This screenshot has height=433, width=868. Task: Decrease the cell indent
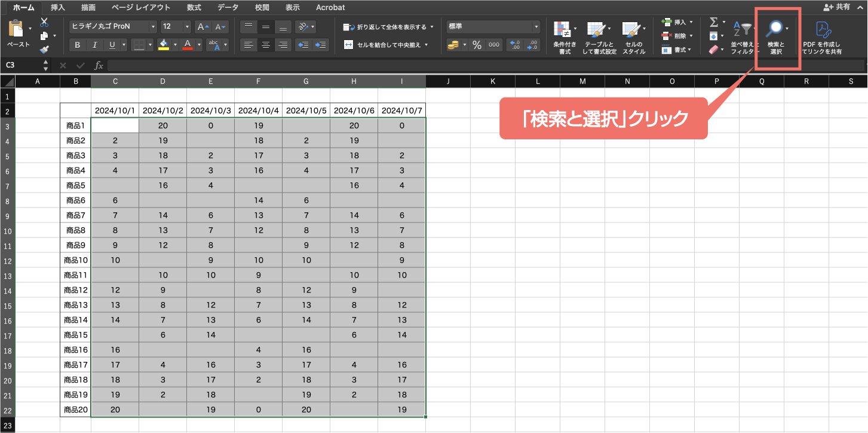[304, 45]
